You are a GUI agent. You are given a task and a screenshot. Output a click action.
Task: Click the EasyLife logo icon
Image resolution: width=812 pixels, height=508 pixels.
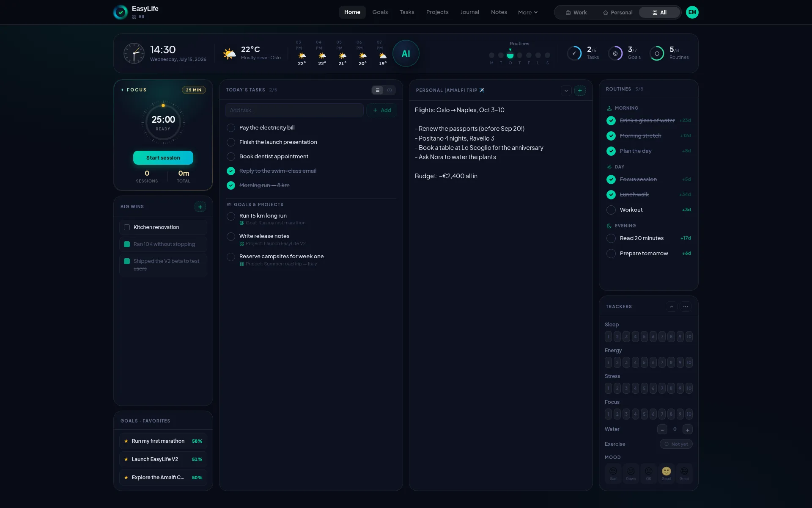click(x=121, y=12)
